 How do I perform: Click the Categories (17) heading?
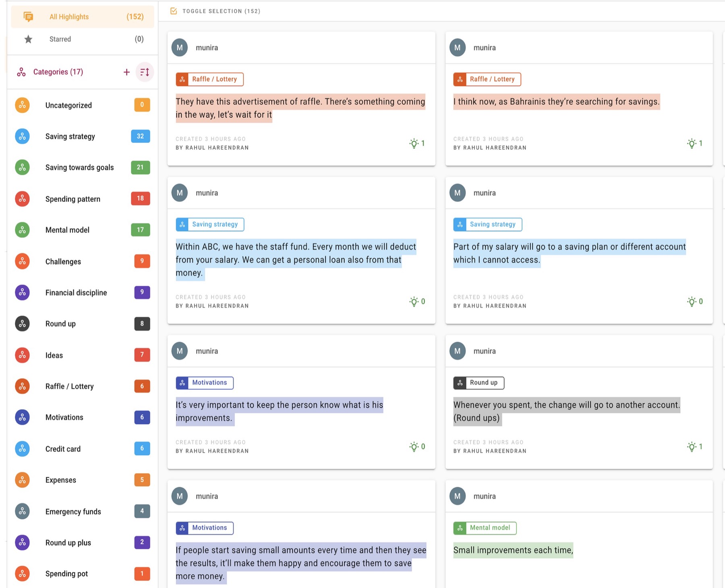point(58,72)
